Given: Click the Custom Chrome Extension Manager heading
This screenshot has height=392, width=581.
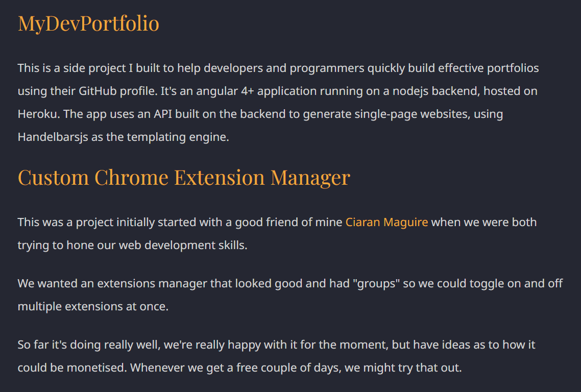Looking at the screenshot, I should [x=184, y=177].
